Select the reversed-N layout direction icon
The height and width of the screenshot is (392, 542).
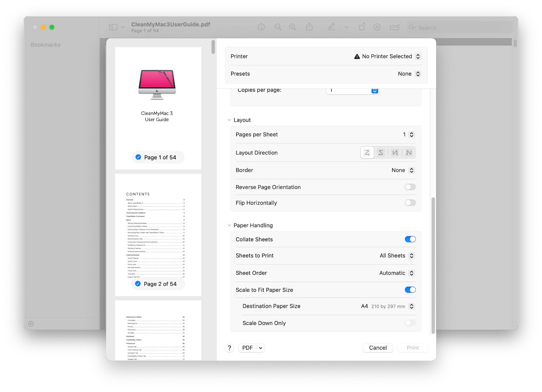tap(395, 153)
